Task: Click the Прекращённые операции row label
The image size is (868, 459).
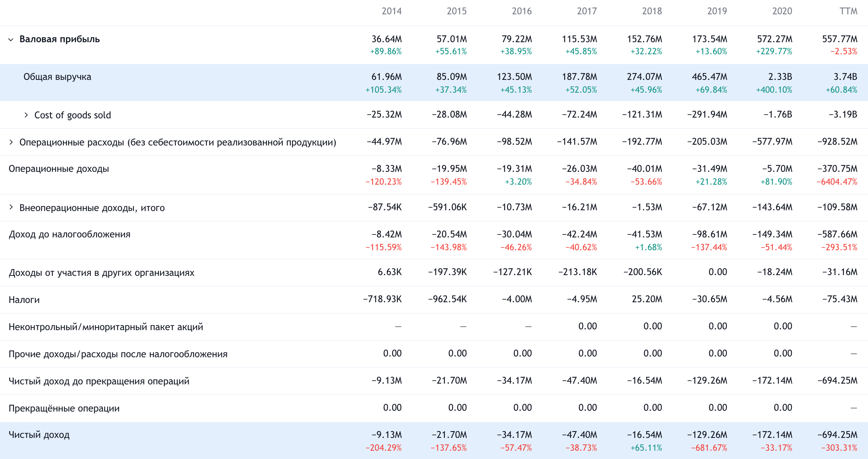Action: click(x=64, y=408)
